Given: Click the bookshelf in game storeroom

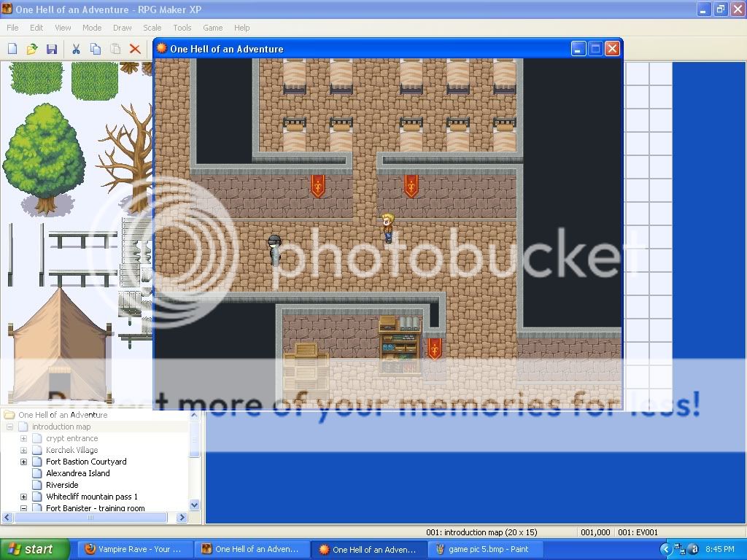Looking at the screenshot, I should [400, 344].
